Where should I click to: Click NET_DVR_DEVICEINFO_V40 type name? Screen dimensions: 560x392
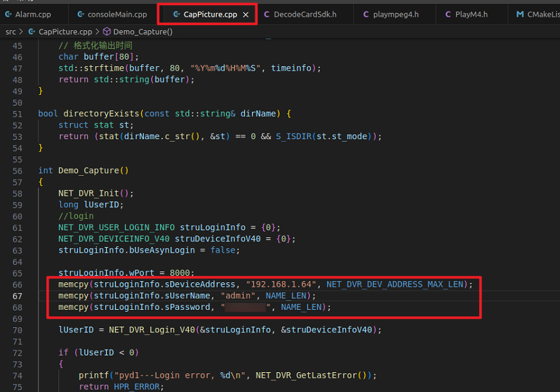[x=114, y=239]
